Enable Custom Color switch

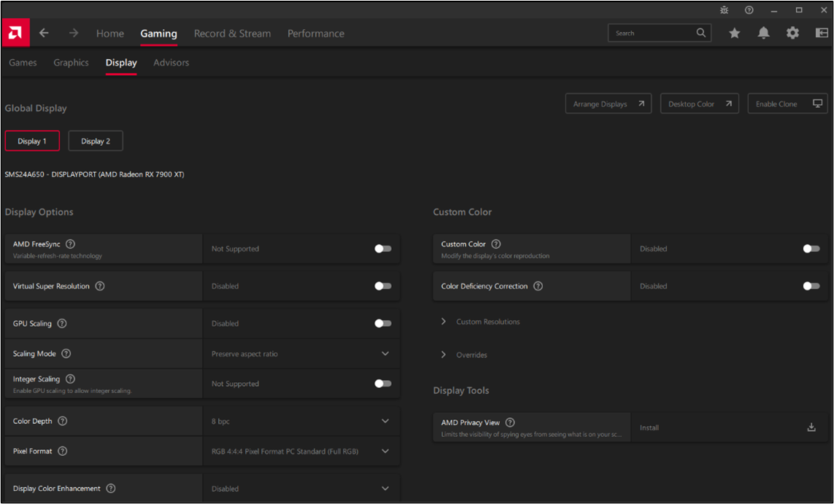click(x=811, y=249)
